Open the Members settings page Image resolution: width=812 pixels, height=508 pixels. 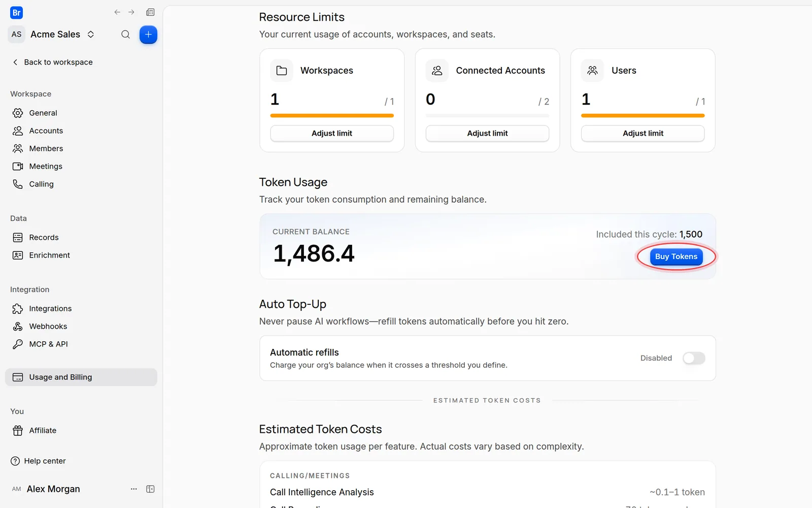coord(81,148)
